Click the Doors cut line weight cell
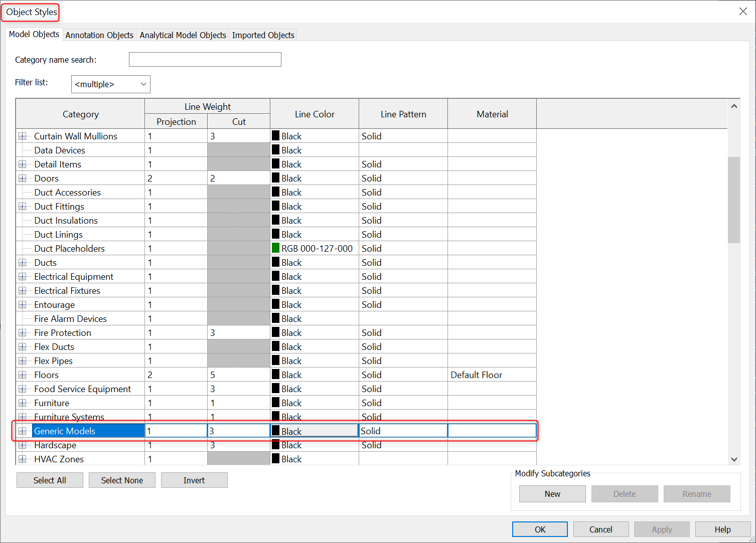This screenshot has width=756, height=543. click(239, 178)
